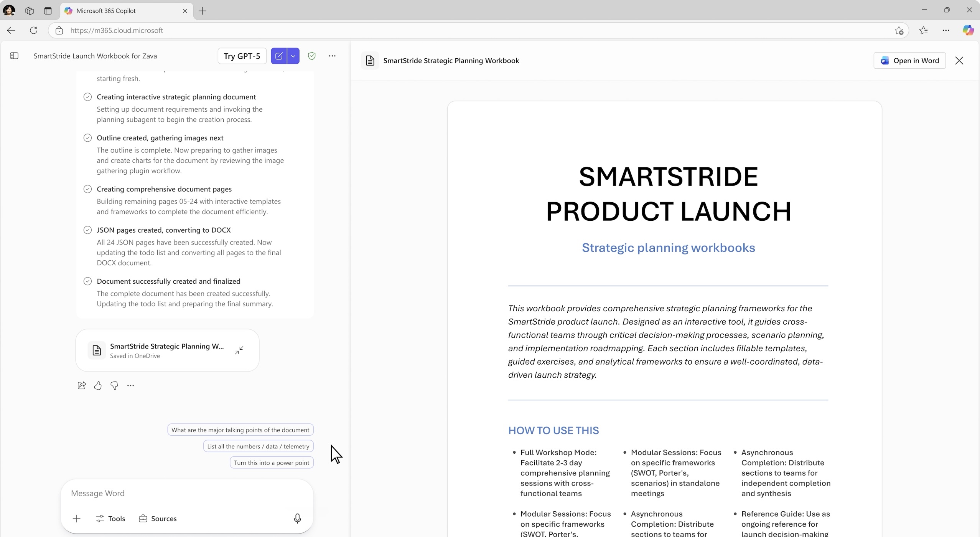Give the response a thumbs up
980x537 pixels.
coord(98,385)
